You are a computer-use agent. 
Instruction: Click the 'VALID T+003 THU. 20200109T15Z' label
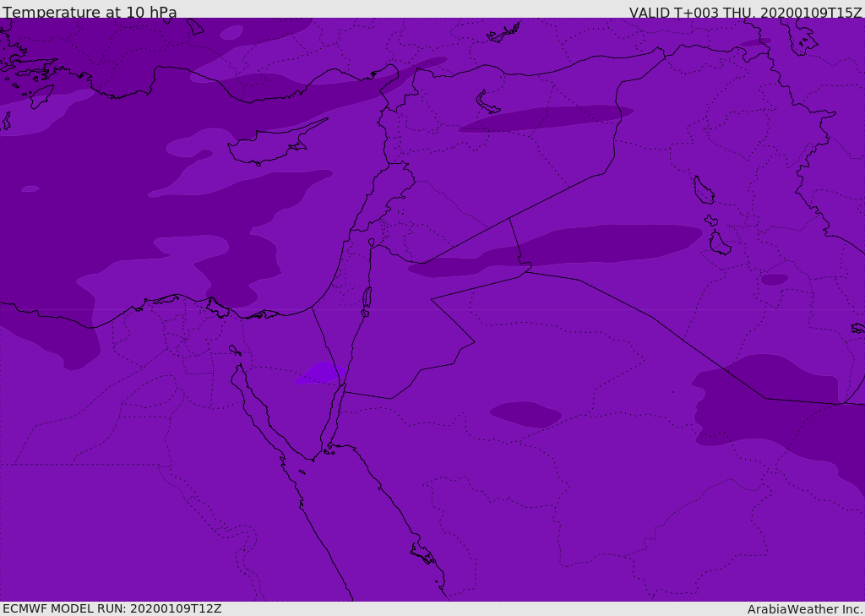[745, 12]
